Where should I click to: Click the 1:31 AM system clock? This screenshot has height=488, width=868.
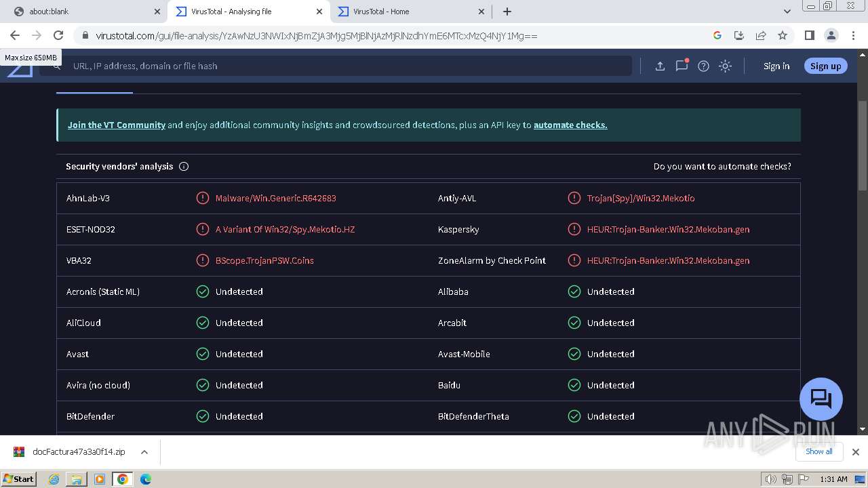833,479
